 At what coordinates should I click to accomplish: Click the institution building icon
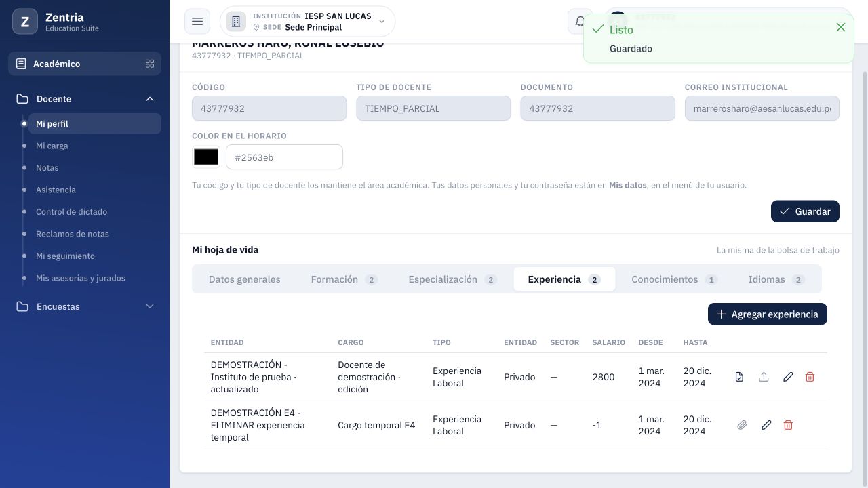tap(236, 22)
